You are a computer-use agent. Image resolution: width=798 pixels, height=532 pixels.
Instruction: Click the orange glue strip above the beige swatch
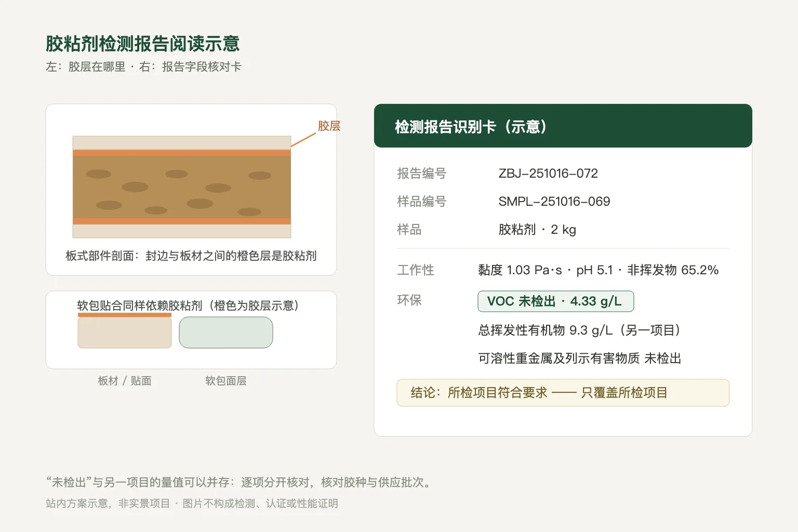pyautogui.click(x=125, y=315)
